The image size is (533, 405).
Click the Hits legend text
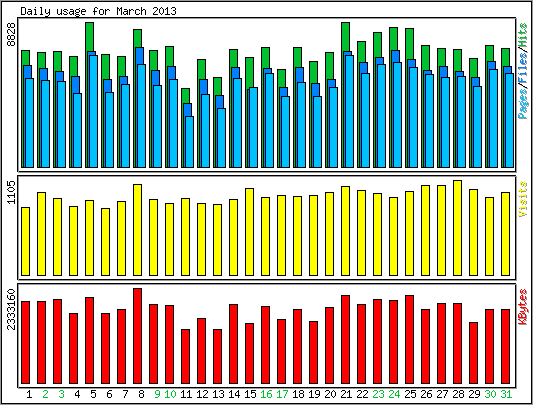point(523,36)
